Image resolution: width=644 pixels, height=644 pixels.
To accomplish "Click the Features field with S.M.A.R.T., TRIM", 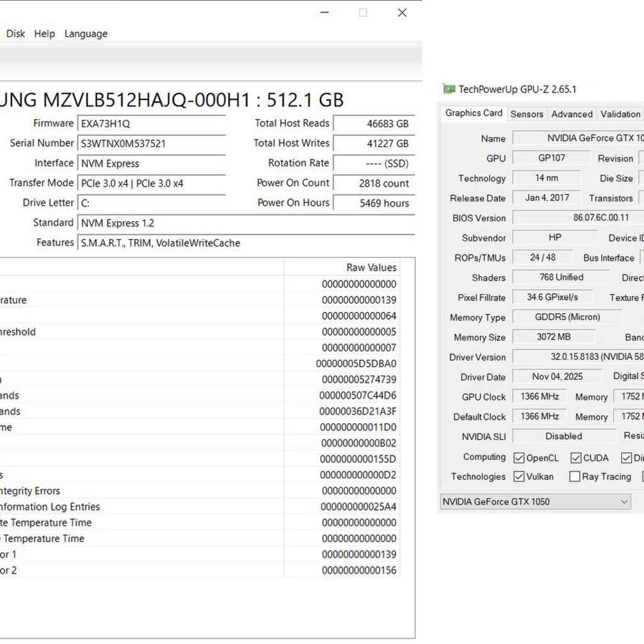I will [246, 243].
